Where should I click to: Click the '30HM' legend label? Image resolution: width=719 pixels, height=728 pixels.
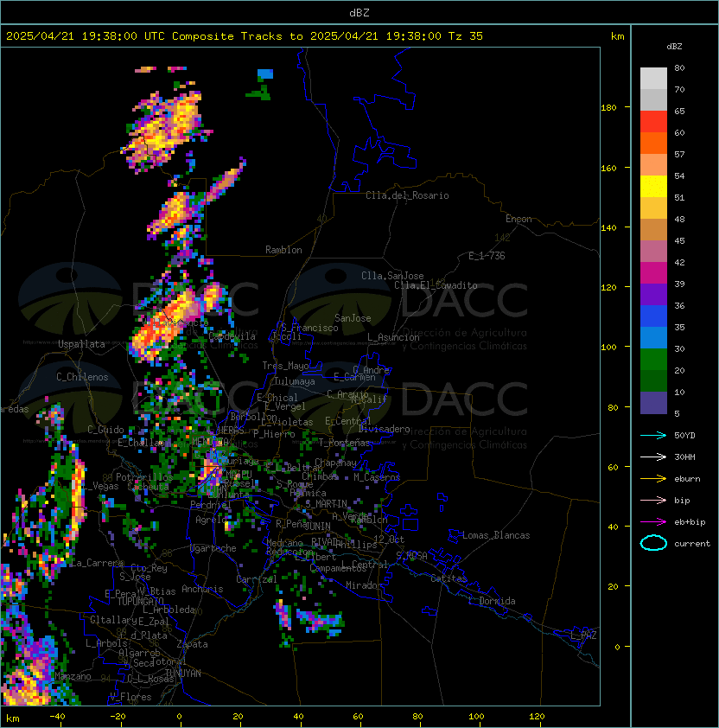tap(684, 457)
